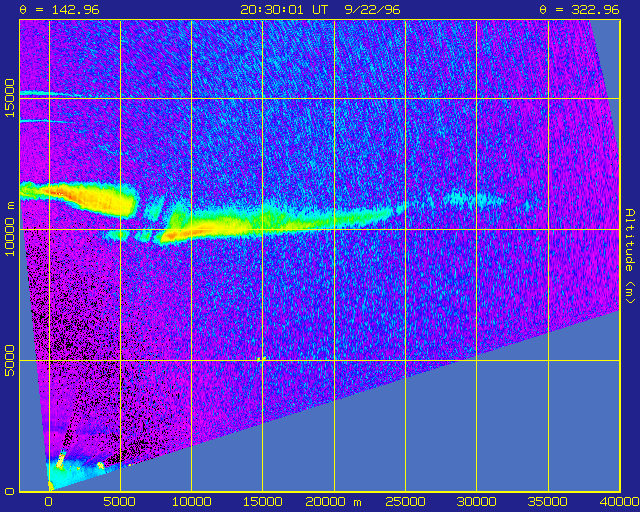The width and height of the screenshot is (640, 512).
Task: Click the 35000 range tick label
Action: pos(548,502)
